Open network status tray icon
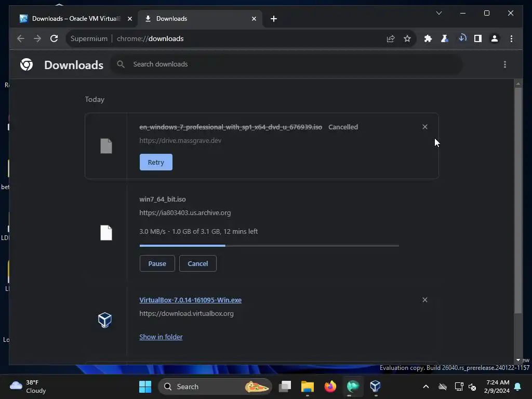 click(x=459, y=387)
